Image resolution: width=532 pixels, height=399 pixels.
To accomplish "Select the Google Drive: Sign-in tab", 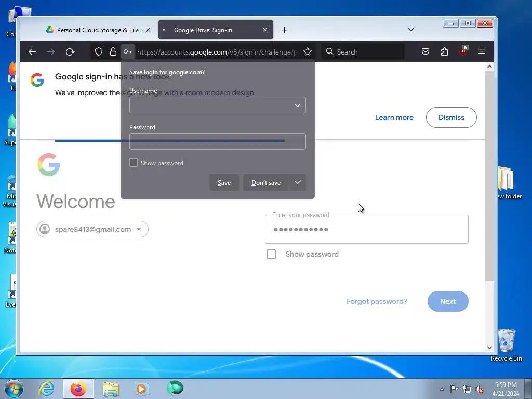I will tap(216, 30).
